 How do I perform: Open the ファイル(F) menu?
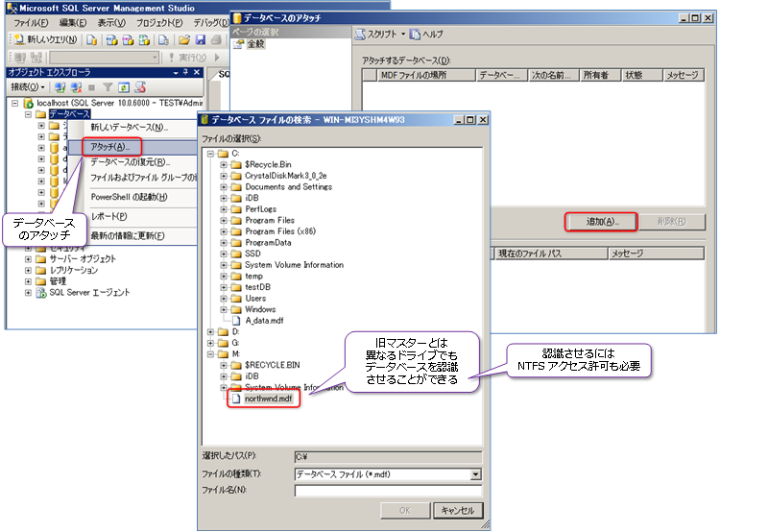point(31,22)
